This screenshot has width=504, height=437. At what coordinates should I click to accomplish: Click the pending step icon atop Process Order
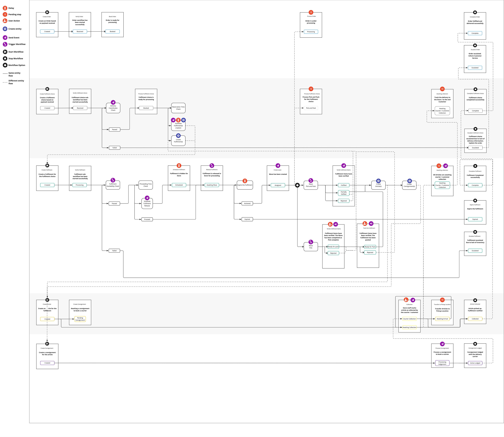pyautogui.click(x=311, y=12)
